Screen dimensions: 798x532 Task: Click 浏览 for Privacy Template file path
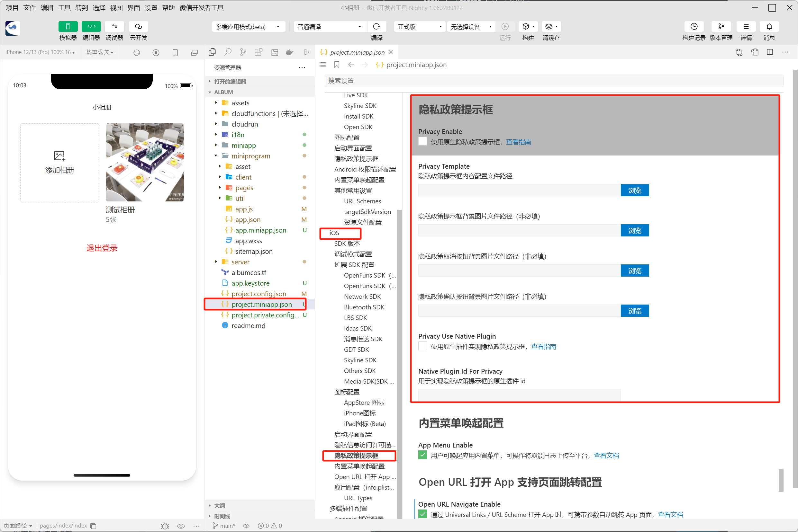click(x=634, y=190)
